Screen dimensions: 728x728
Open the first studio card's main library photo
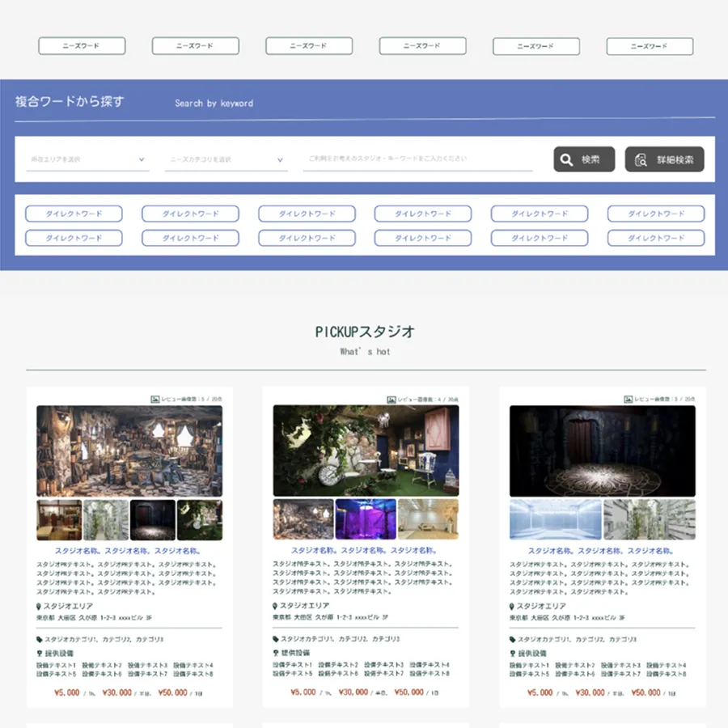click(x=129, y=451)
